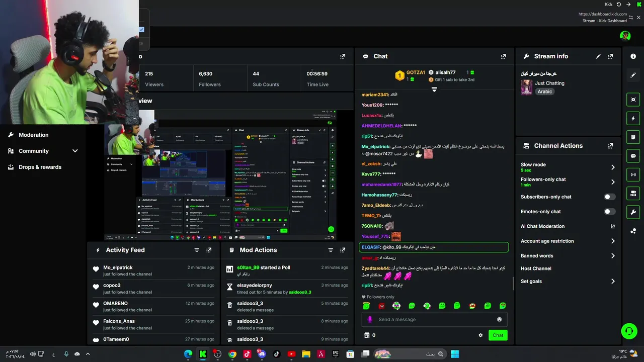Insert the red angry emote

click(x=381, y=306)
